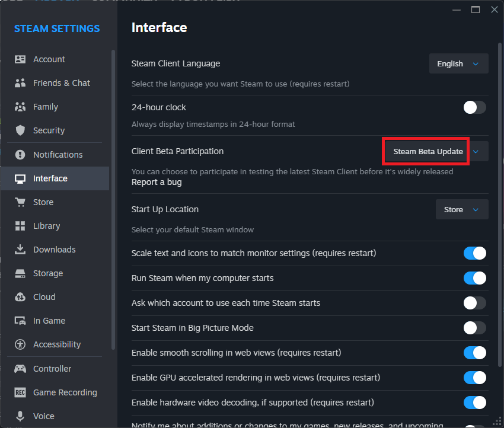
Task: Click the Cloud sync icon
Action: coord(20,297)
